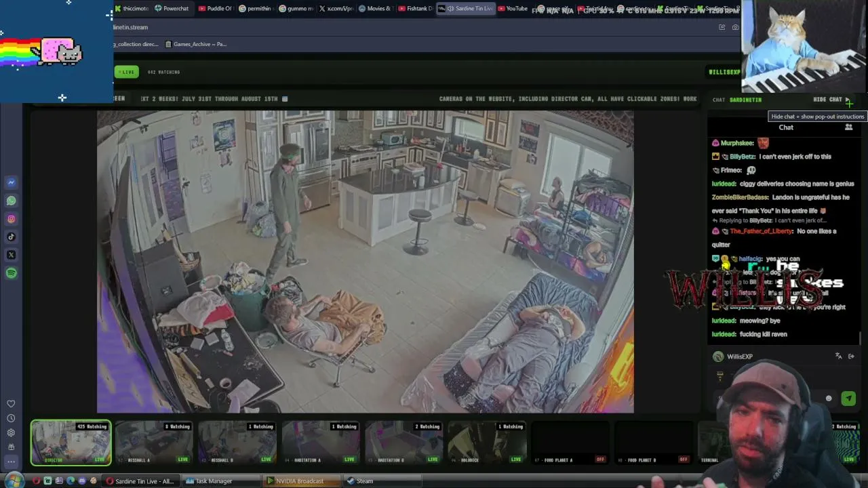
Task: Switch to the YouTube browser tab
Action: click(x=513, y=9)
